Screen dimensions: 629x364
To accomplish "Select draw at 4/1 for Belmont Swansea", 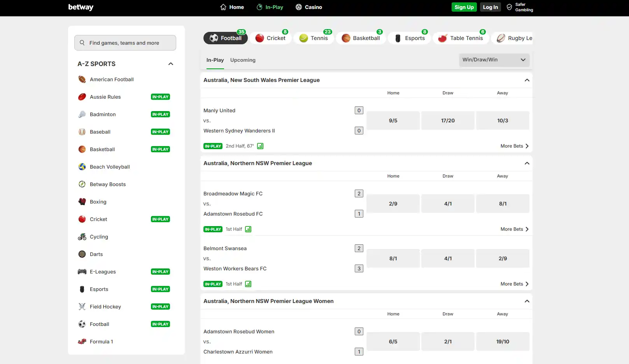I will click(x=448, y=258).
